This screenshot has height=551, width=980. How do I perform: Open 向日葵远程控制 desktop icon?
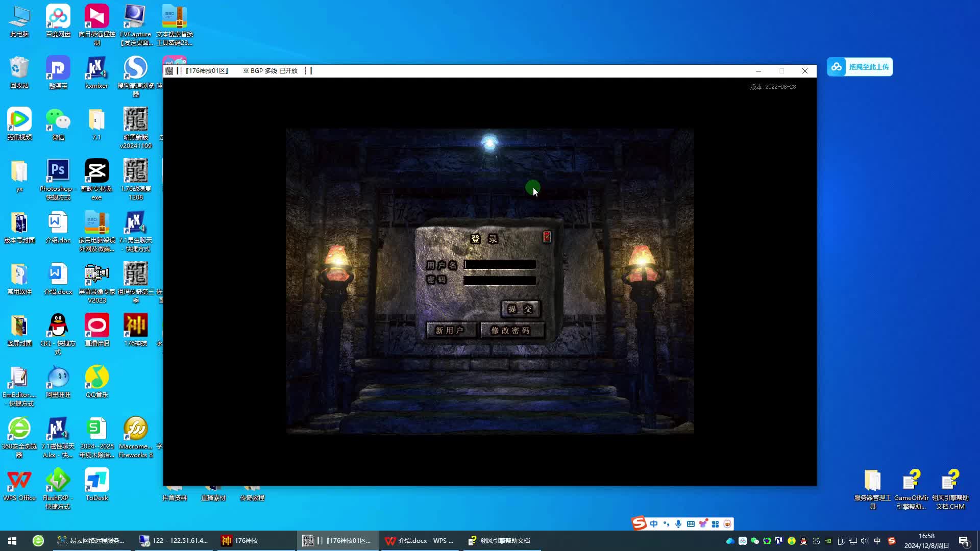point(97,24)
